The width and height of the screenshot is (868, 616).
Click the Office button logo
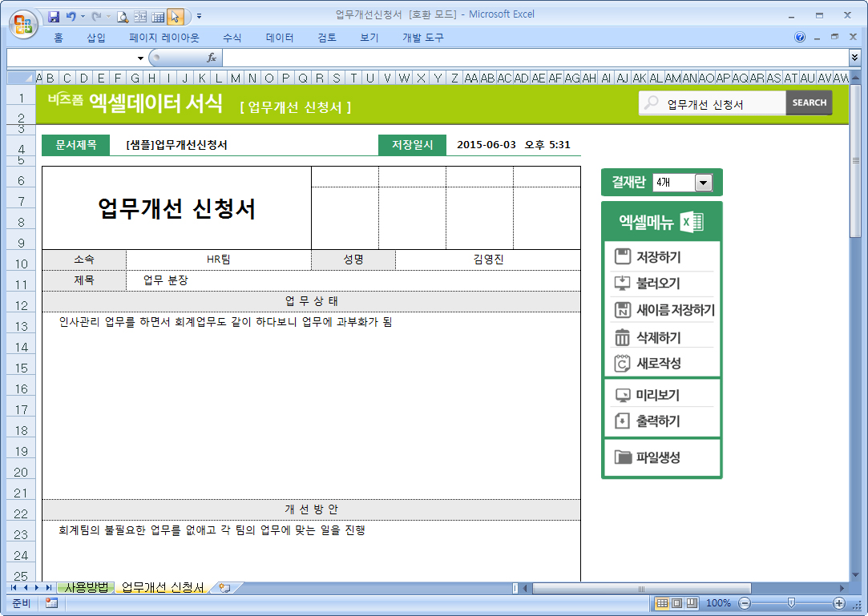(x=23, y=22)
